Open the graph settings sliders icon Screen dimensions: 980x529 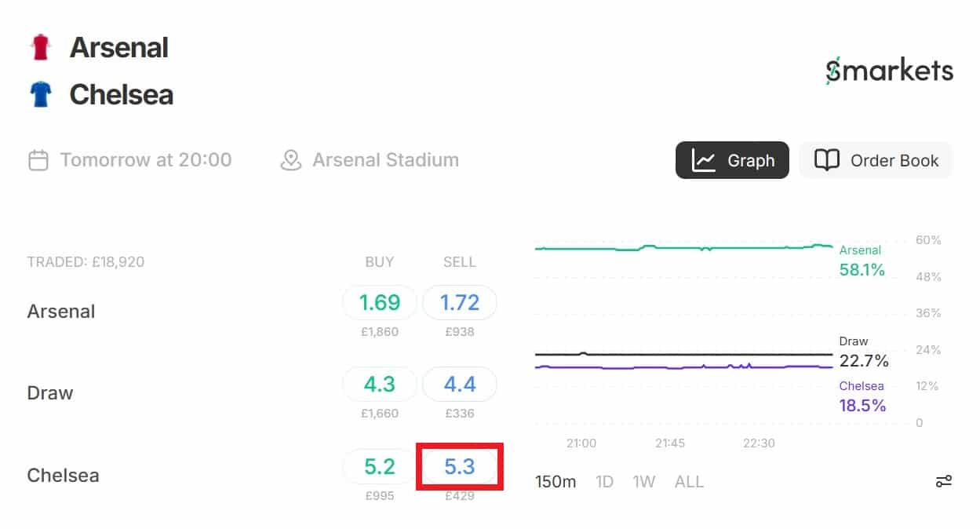[x=943, y=481]
